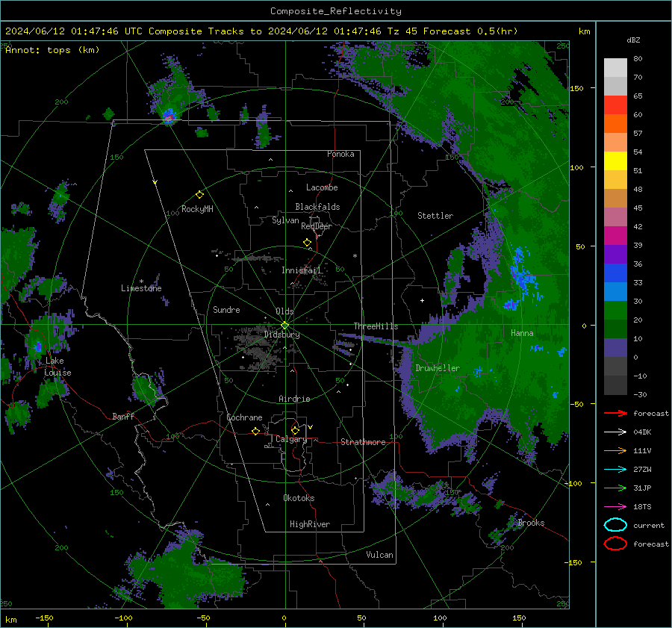This screenshot has height=628, width=672.
Task: Click the Sylvan label on map
Action: (285, 220)
